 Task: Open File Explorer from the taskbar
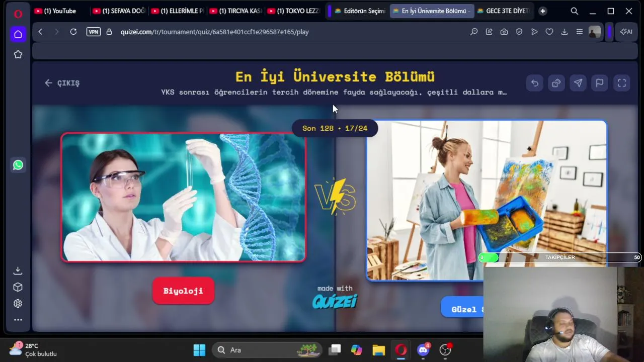point(379,350)
